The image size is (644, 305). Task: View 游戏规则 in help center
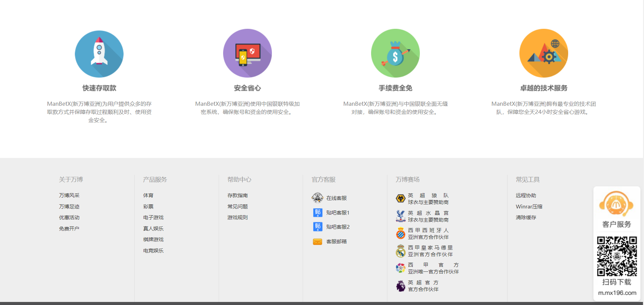pos(238,218)
